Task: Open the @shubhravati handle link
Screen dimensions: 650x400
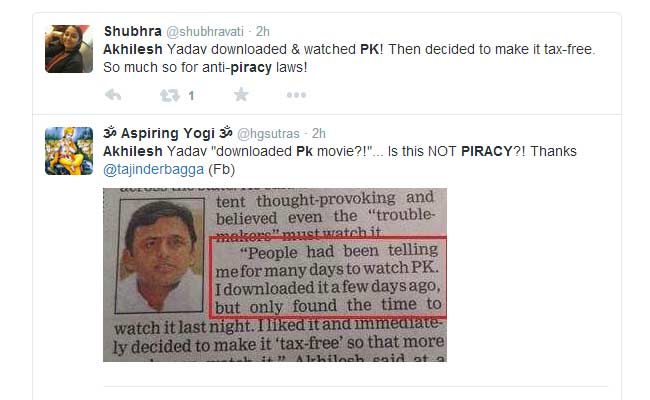Action: [x=205, y=32]
